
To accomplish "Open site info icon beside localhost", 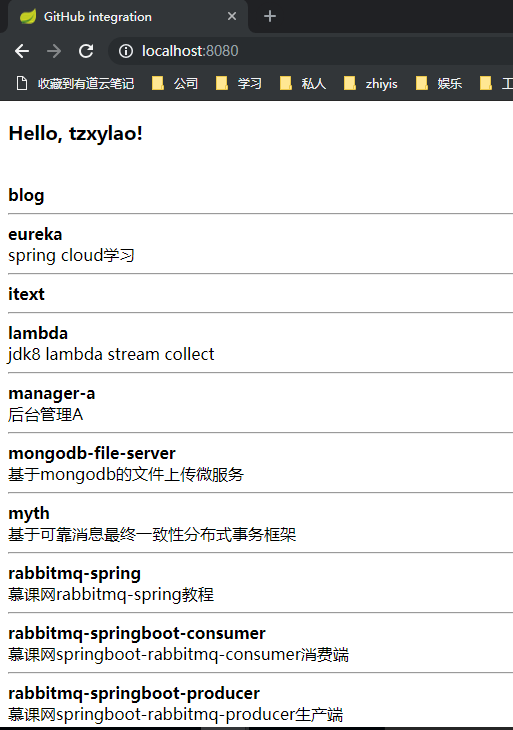I will pos(126,51).
